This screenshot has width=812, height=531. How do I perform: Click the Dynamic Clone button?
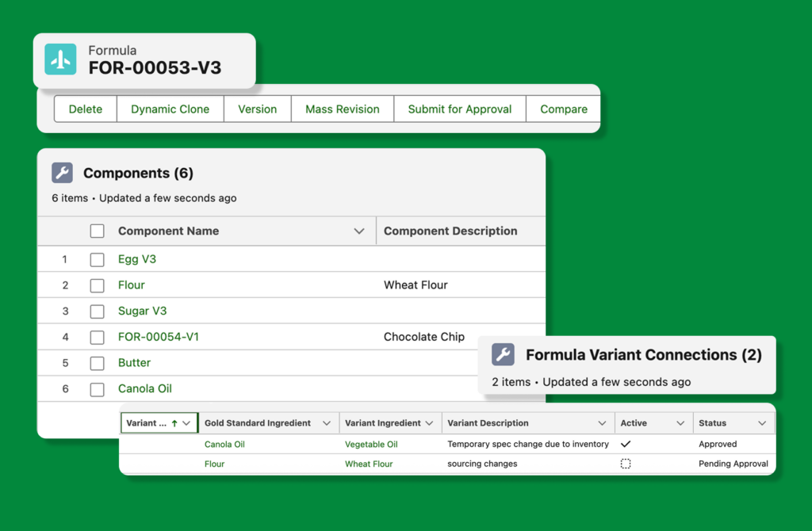point(170,109)
